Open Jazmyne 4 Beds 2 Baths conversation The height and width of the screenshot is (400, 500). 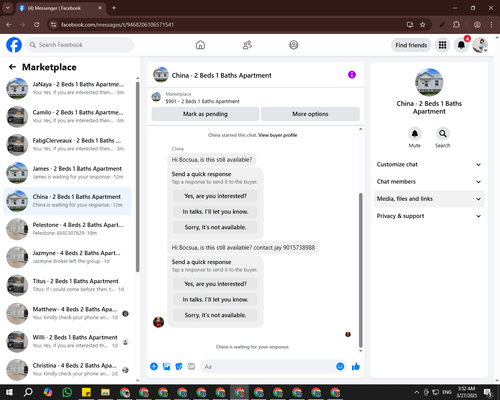(67, 257)
